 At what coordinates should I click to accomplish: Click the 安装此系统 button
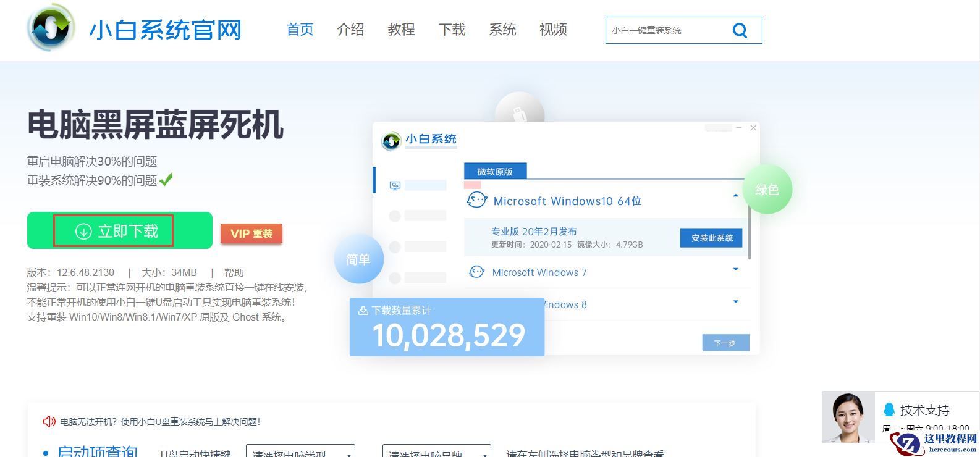click(x=712, y=238)
